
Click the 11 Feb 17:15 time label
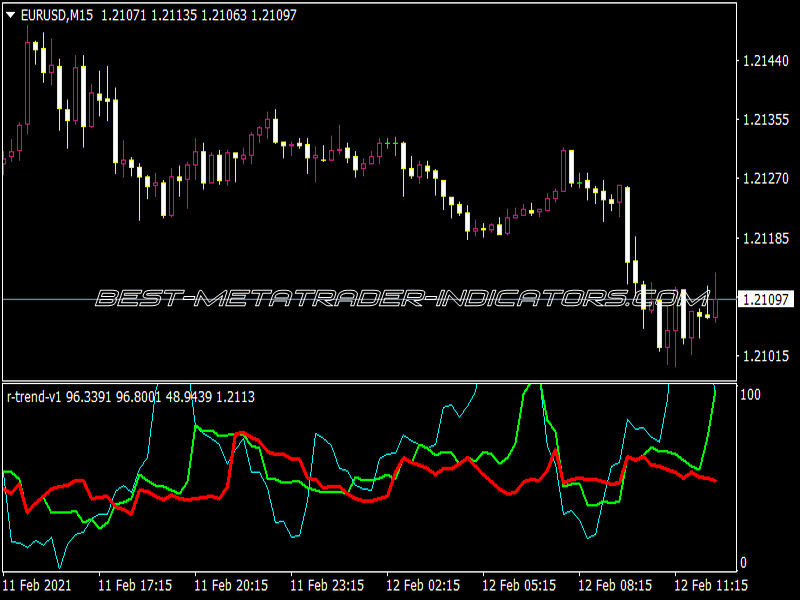[135, 585]
